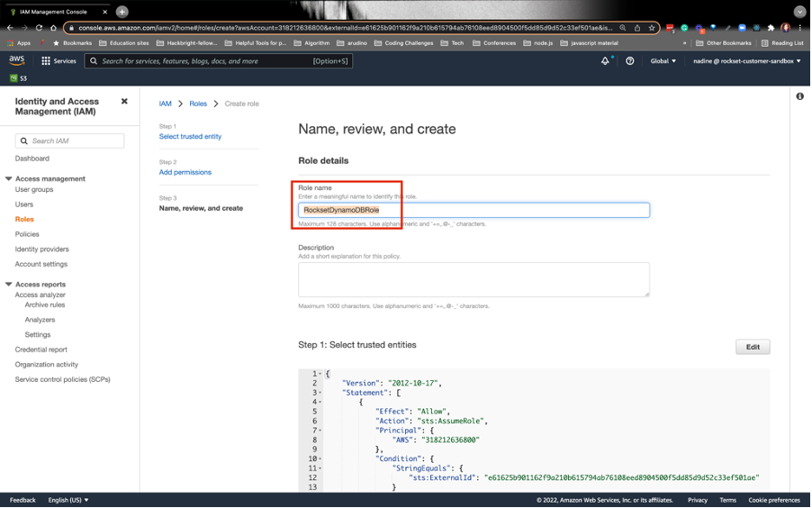812x508 pixels.
Task: Go to Step 1 Select trusted entity
Action: point(190,136)
